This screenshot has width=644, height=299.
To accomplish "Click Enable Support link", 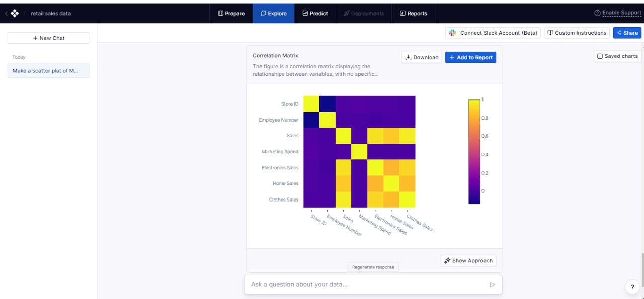I will [x=618, y=13].
